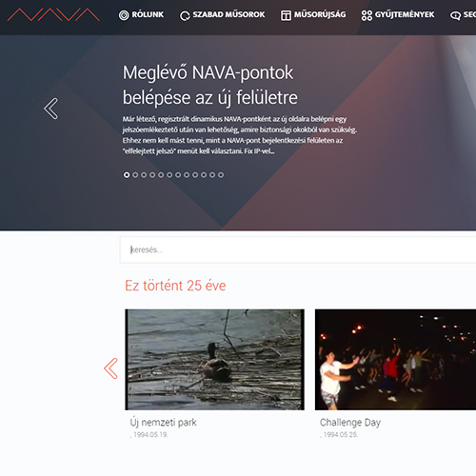Open the RÓLUNK menu item
Viewport: 476px width, 476px height.
(148, 14)
